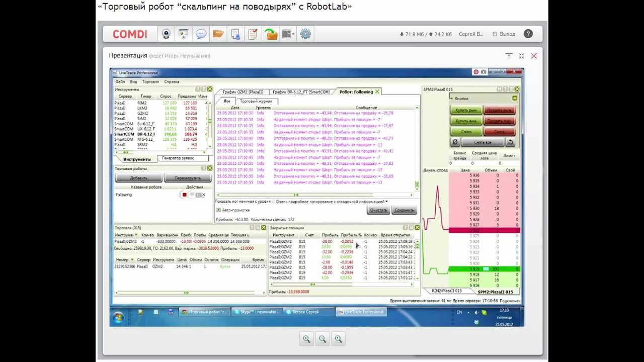Close the Торговые роботы panel
This screenshot has height=362, width=644.
(209, 168)
